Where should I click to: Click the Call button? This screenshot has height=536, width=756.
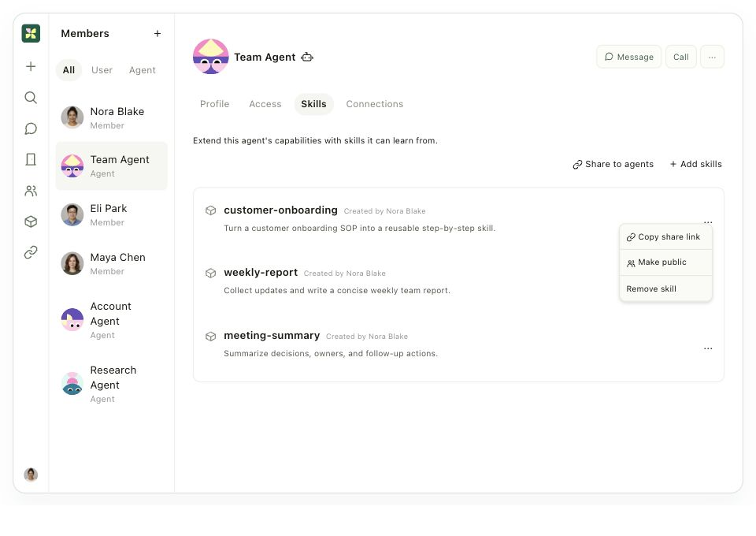(680, 57)
